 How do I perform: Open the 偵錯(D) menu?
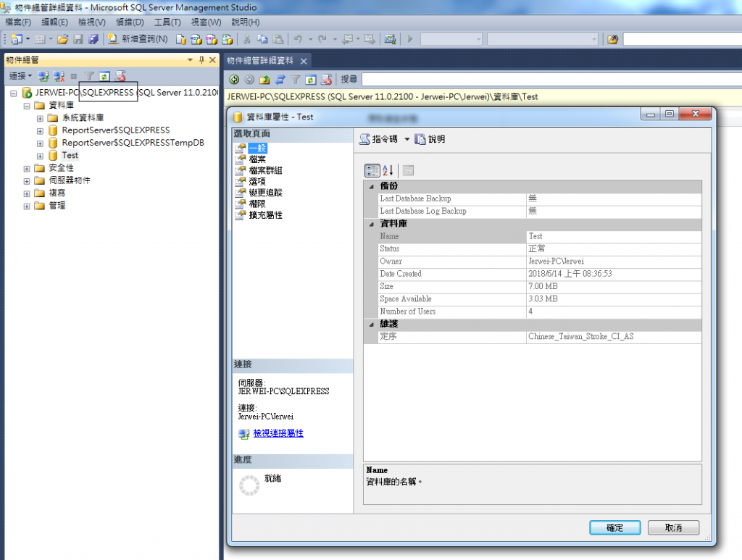130,22
